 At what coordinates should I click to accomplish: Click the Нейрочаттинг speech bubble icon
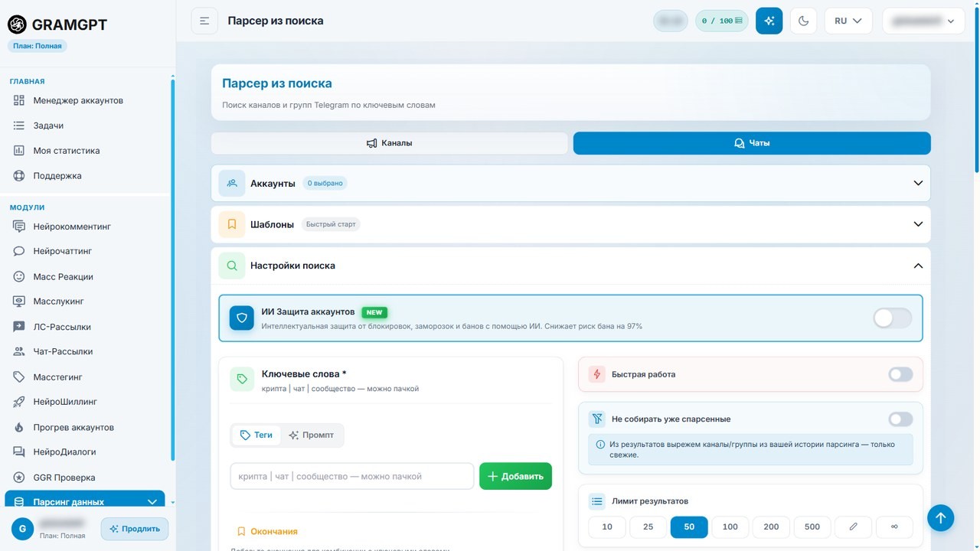[19, 251]
